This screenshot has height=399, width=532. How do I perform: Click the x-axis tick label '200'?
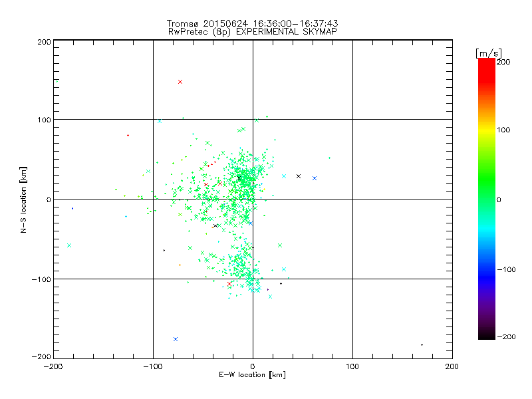pyautogui.click(x=452, y=366)
